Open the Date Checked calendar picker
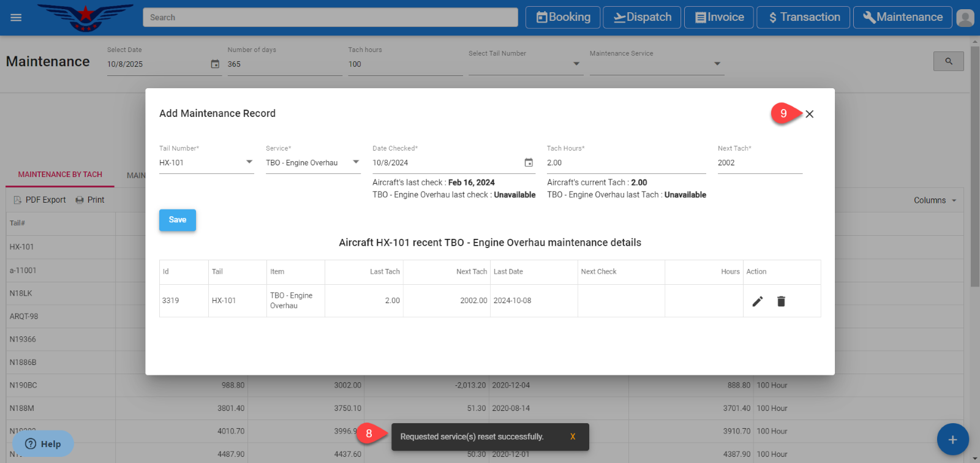Viewport: 980px width, 463px height. (529, 163)
